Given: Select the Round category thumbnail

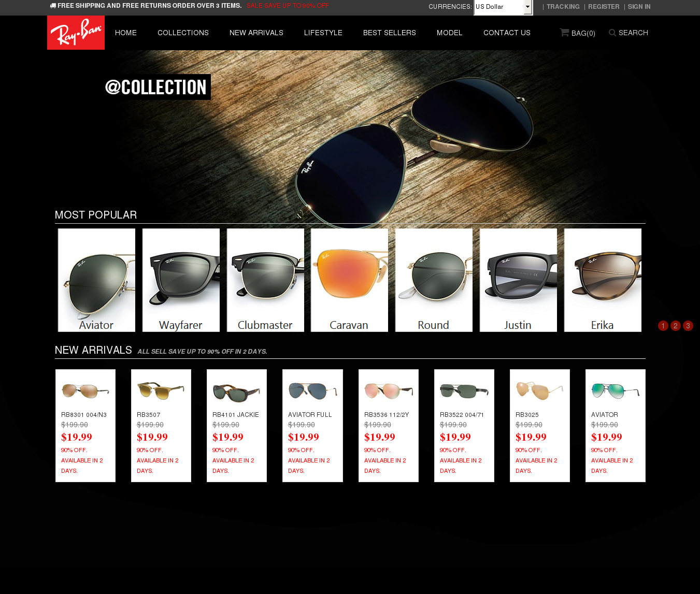Looking at the screenshot, I should (x=434, y=280).
